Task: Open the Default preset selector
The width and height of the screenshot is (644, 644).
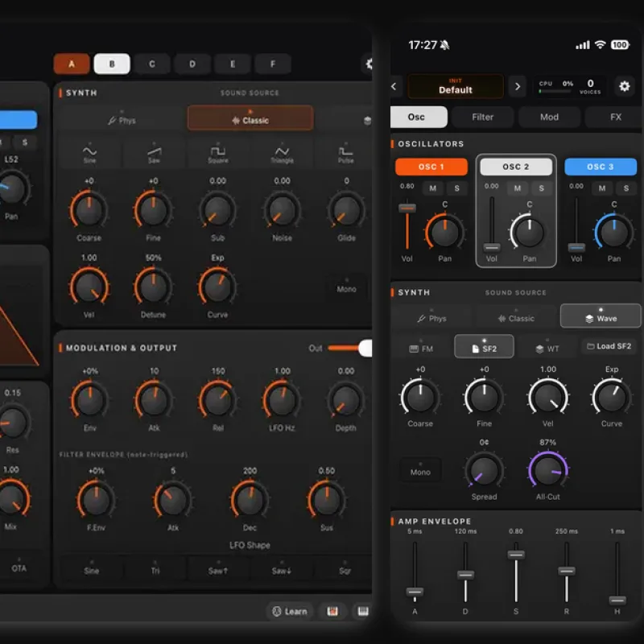Action: tap(456, 86)
